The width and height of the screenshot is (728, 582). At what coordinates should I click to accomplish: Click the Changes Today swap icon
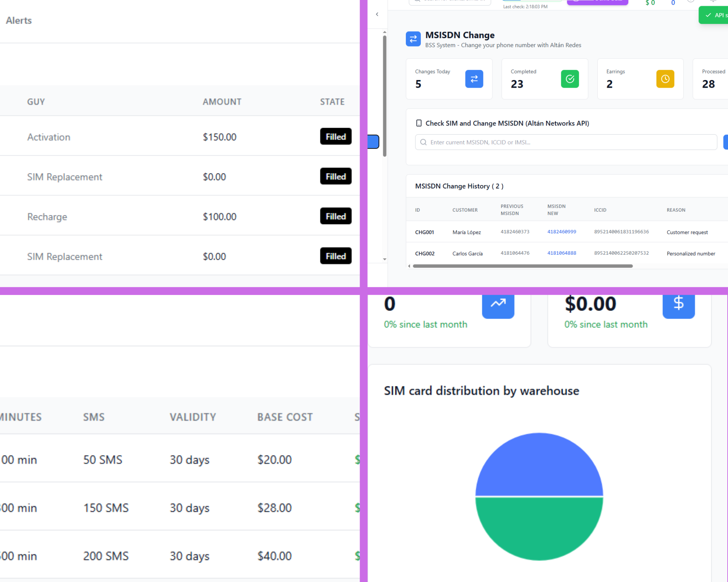[474, 79]
